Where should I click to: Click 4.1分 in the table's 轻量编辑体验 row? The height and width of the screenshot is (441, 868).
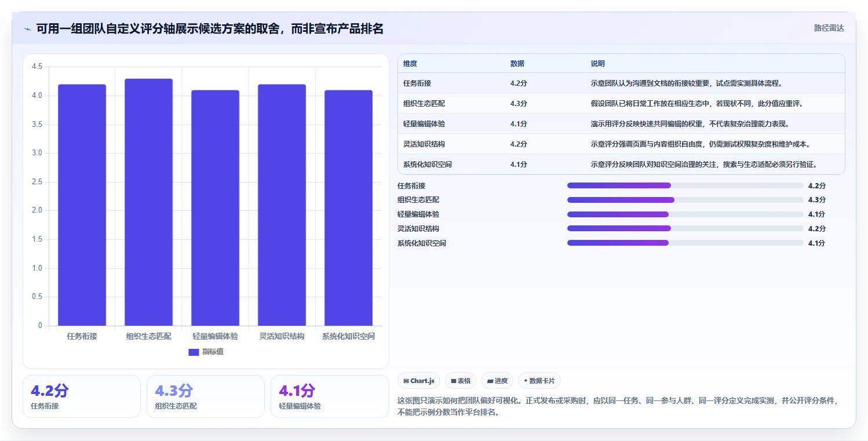point(519,124)
